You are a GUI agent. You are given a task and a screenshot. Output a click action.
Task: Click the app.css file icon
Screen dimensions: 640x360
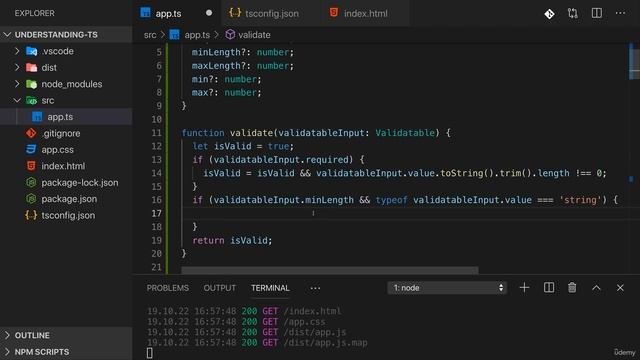pos(31,149)
